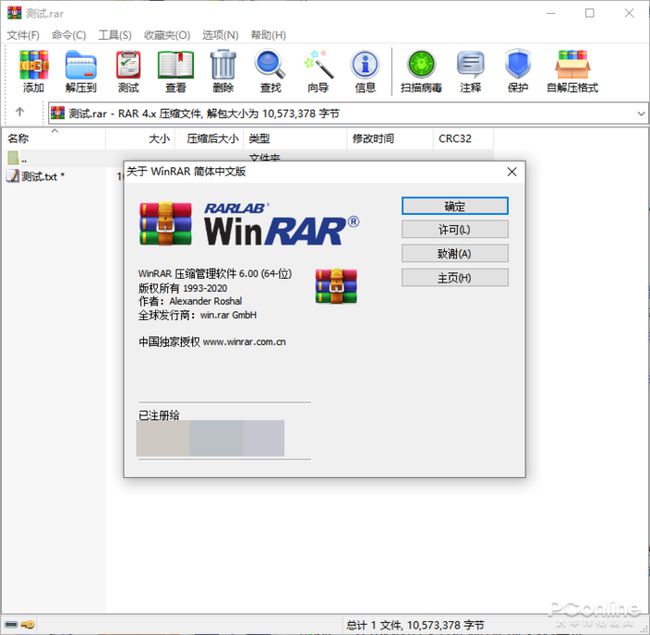Open the Favorites (收藏夹) menu
Screen dimensions: 650x635
(x=167, y=35)
